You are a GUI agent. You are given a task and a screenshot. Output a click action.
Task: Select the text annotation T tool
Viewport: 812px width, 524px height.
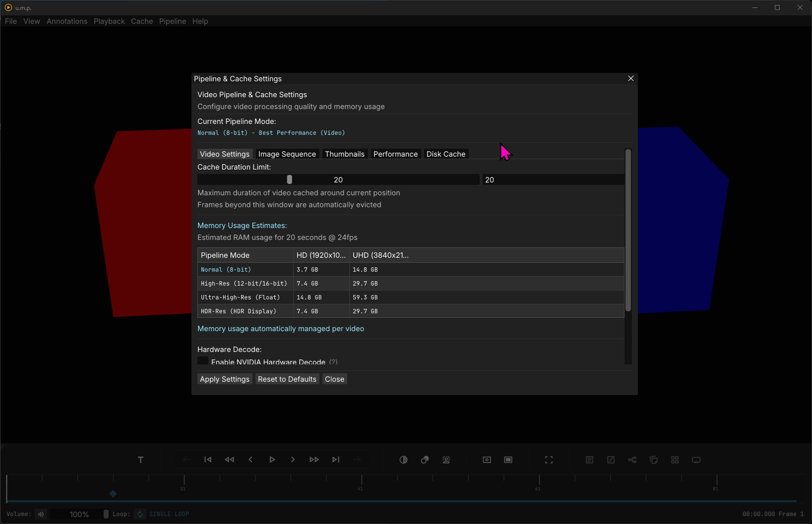(x=140, y=460)
